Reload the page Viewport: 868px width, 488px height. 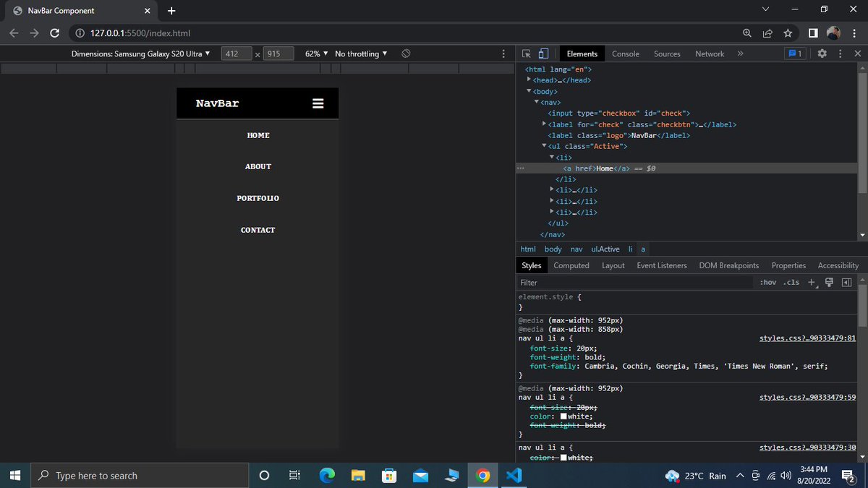(x=54, y=33)
